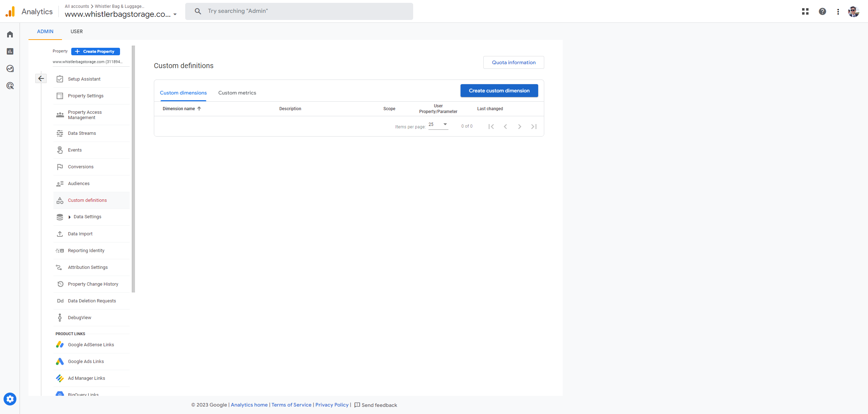This screenshot has height=414, width=868.
Task: Open the Privacy Policy link
Action: (x=332, y=405)
